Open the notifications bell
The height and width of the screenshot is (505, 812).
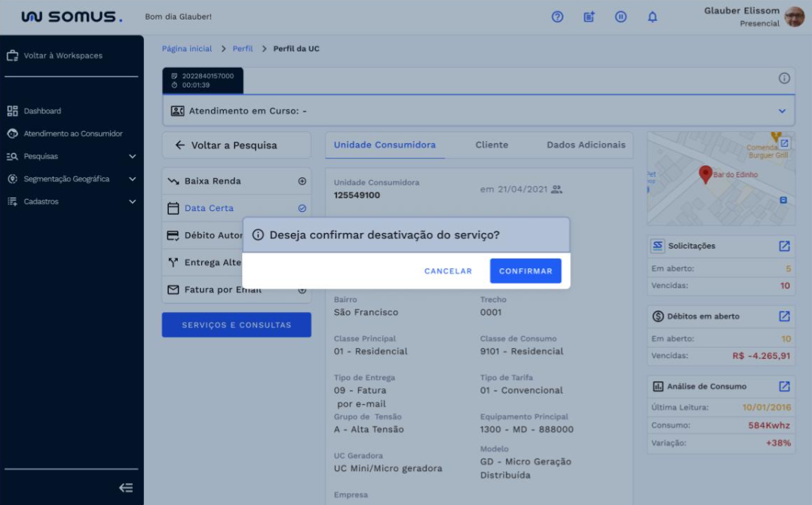coord(652,17)
